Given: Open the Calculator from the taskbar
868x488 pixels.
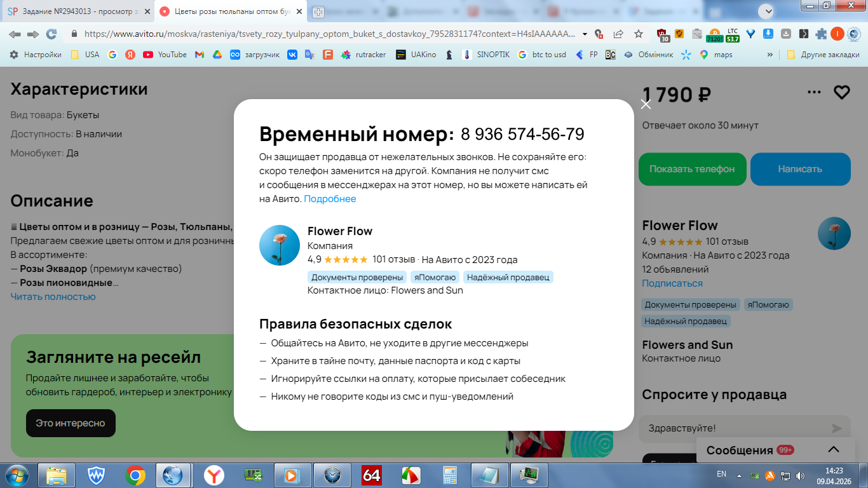Looking at the screenshot, I should (x=451, y=475).
